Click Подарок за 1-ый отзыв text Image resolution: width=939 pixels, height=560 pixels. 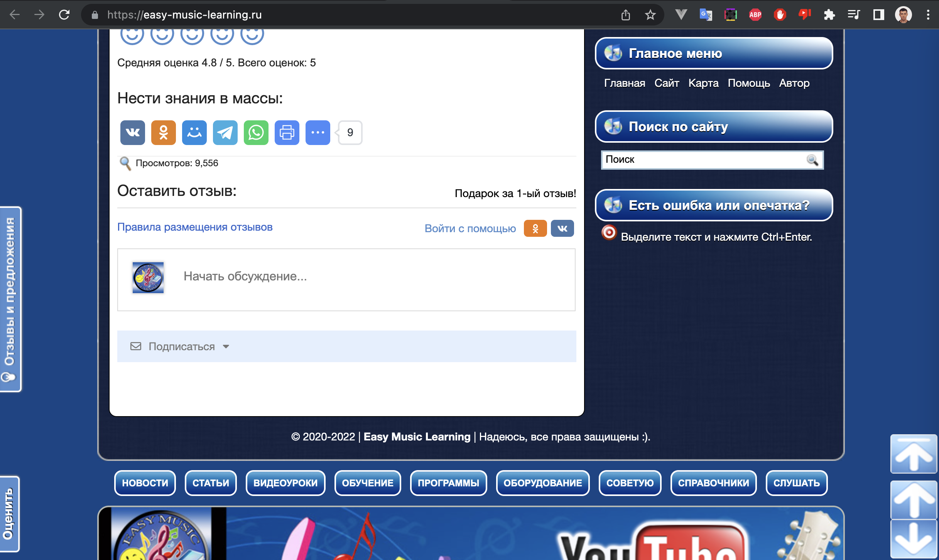pyautogui.click(x=515, y=193)
